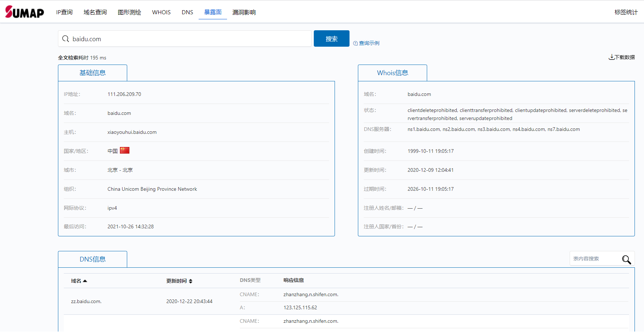Click the DNS类型 column header
Screen dimensions: 644x333
coord(250,280)
